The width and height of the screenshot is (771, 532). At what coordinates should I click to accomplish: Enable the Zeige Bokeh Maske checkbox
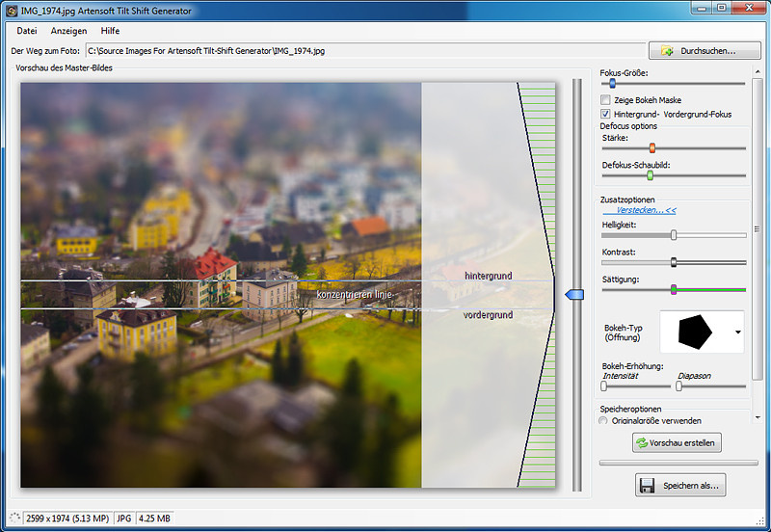605,100
